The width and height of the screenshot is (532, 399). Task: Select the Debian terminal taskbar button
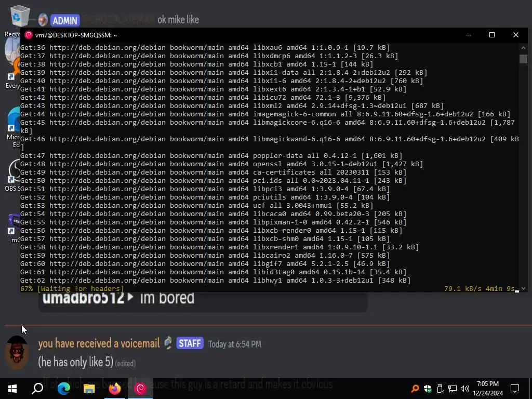(140, 389)
